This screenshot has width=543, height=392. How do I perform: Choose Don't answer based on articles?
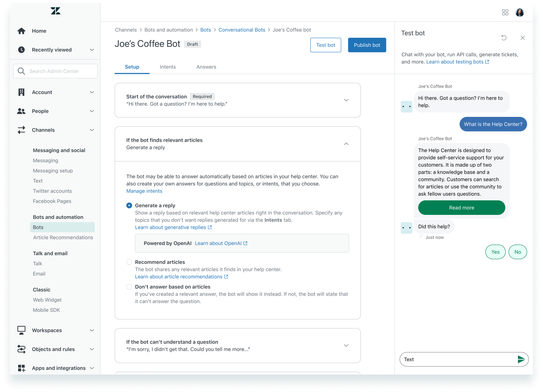point(129,287)
